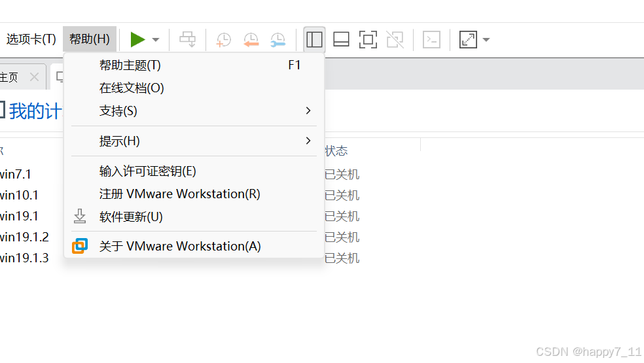Select the win10.1 virtual machine row
The height and width of the screenshot is (363, 644).
[x=19, y=195]
